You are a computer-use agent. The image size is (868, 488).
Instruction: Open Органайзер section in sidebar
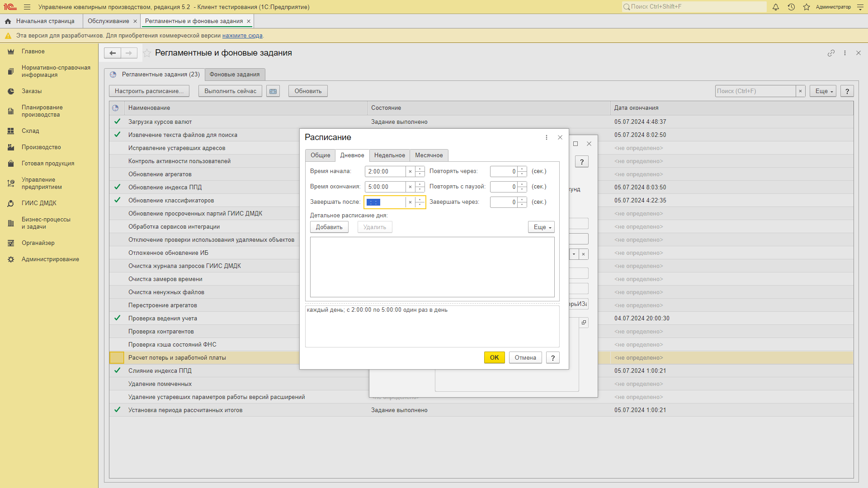click(x=49, y=243)
